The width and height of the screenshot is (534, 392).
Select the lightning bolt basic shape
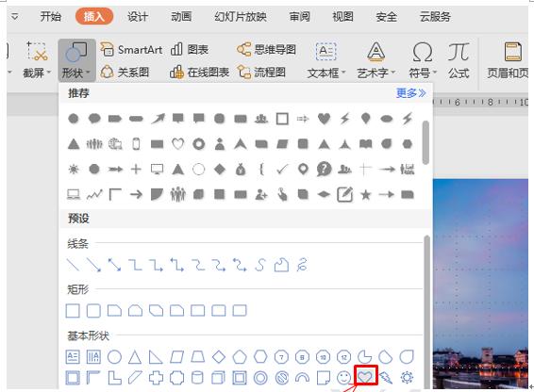386,377
